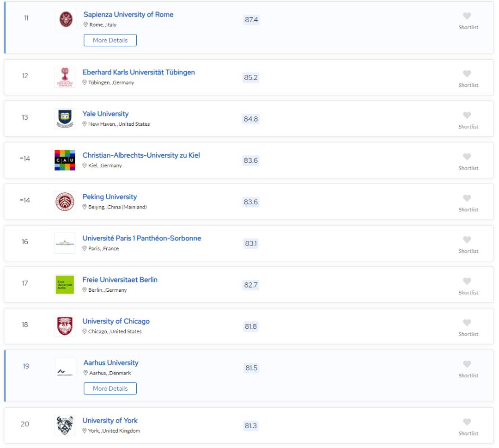Click the green Freie Universität Berlin logo
The height and width of the screenshot is (448, 499).
[64, 284]
